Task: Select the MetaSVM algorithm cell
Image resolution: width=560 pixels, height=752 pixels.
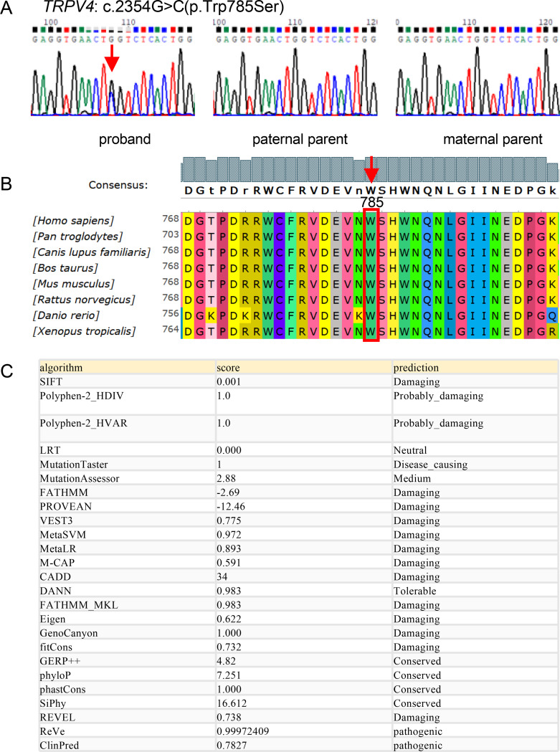Action: (127, 535)
